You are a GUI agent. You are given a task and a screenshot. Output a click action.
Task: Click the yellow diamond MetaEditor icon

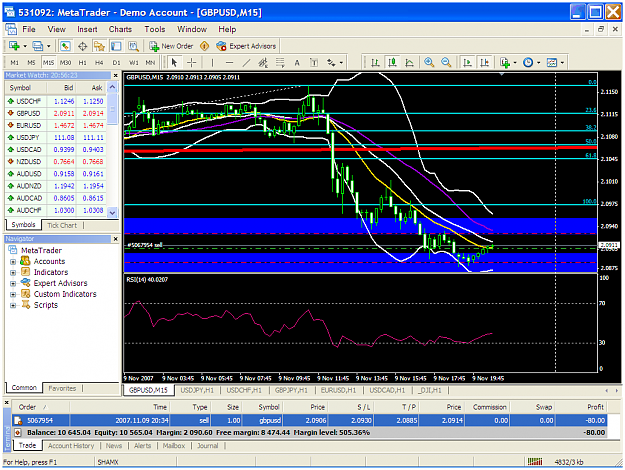(204, 46)
